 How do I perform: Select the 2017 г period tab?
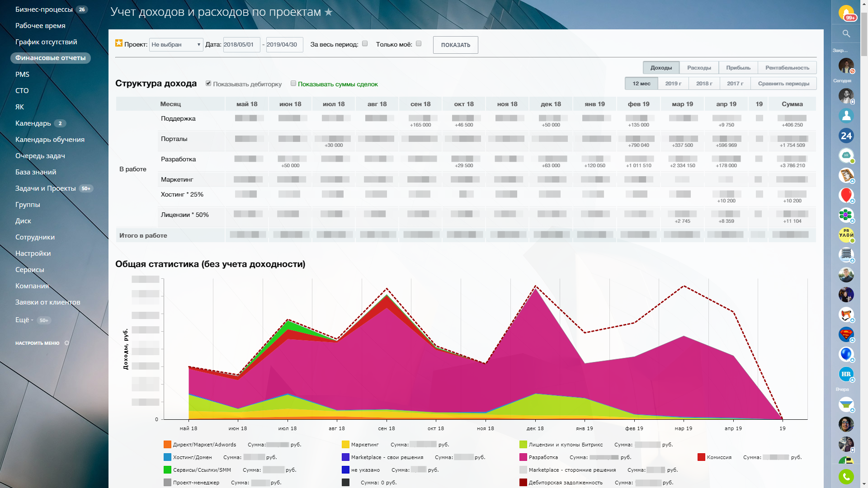[x=735, y=84]
